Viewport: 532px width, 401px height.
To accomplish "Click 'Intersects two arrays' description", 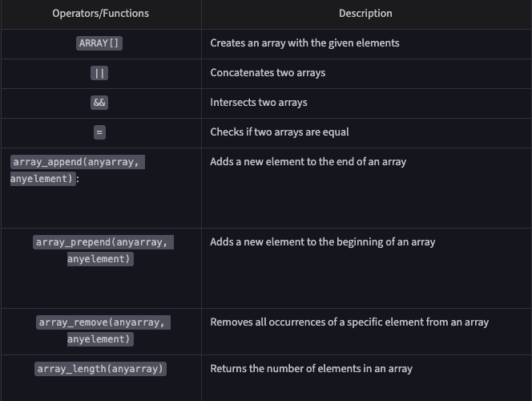I will [x=259, y=102].
